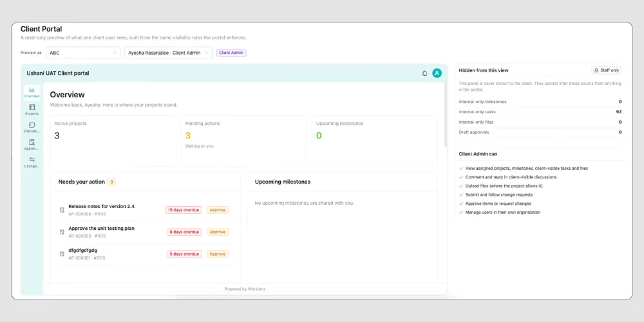
Task: Click the purple Client Admin badge
Action: pyautogui.click(x=231, y=53)
